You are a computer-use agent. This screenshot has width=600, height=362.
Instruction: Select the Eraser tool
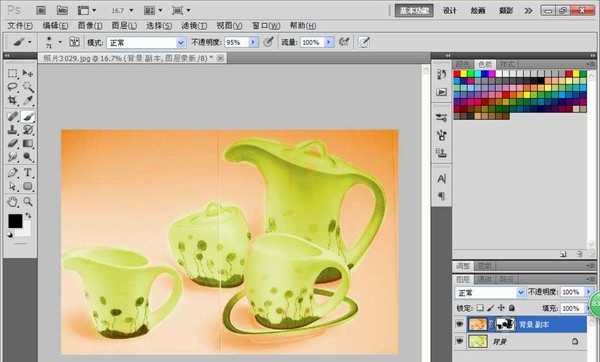click(13, 143)
